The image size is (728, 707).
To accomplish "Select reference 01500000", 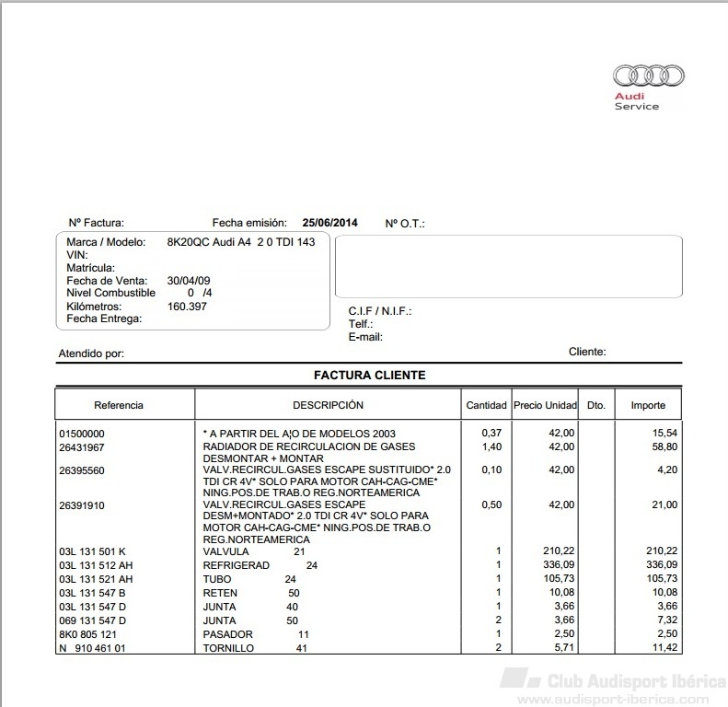I will click(82, 434).
